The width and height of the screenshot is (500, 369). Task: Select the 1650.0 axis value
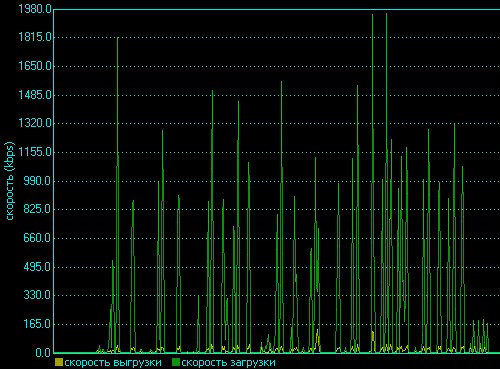pos(35,66)
